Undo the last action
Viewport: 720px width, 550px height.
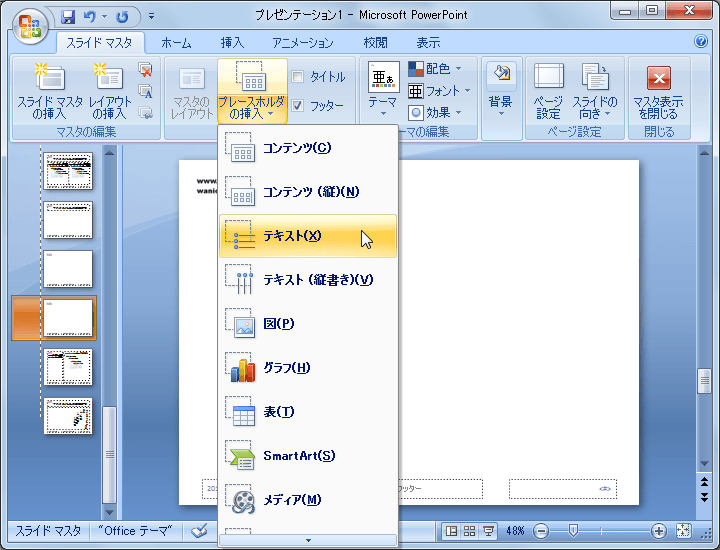90,17
